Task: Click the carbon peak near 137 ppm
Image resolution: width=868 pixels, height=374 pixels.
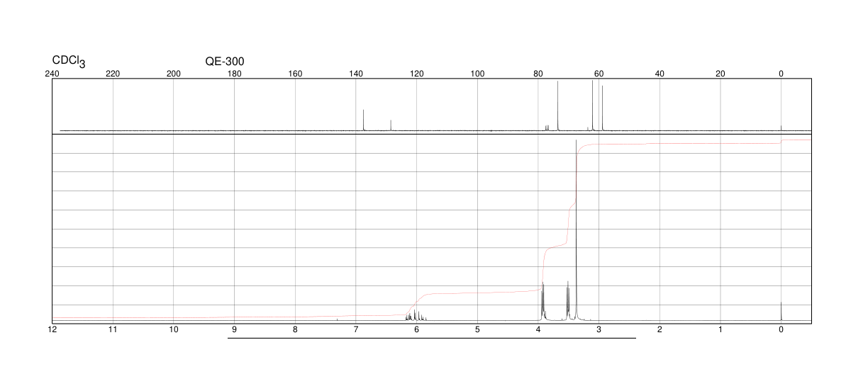Action: click(x=364, y=120)
